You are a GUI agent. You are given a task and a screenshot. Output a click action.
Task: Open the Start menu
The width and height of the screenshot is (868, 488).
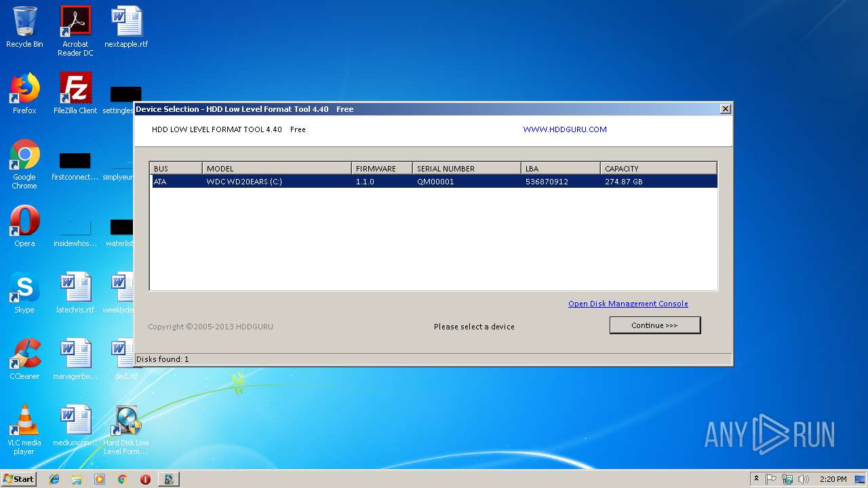point(19,479)
